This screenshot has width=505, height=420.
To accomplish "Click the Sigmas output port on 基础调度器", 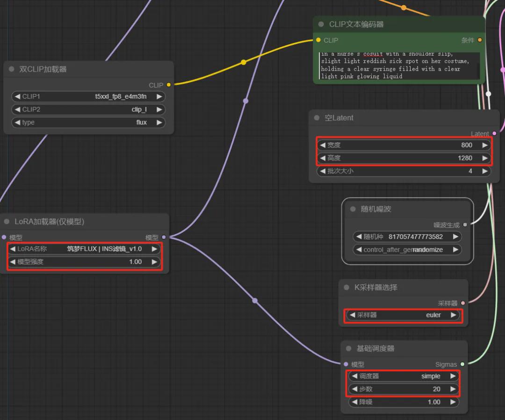I will coord(462,364).
